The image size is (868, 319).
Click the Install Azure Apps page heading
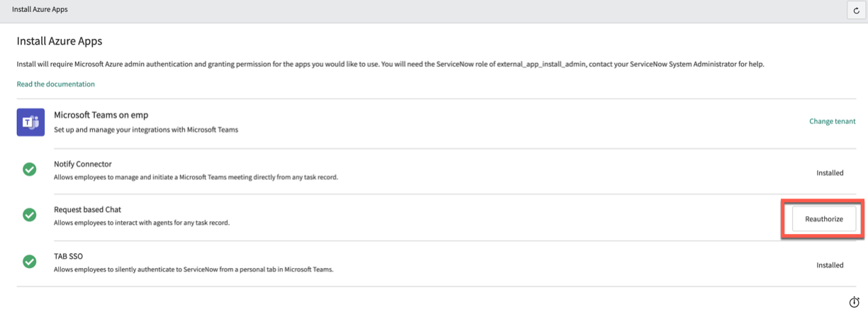[60, 42]
